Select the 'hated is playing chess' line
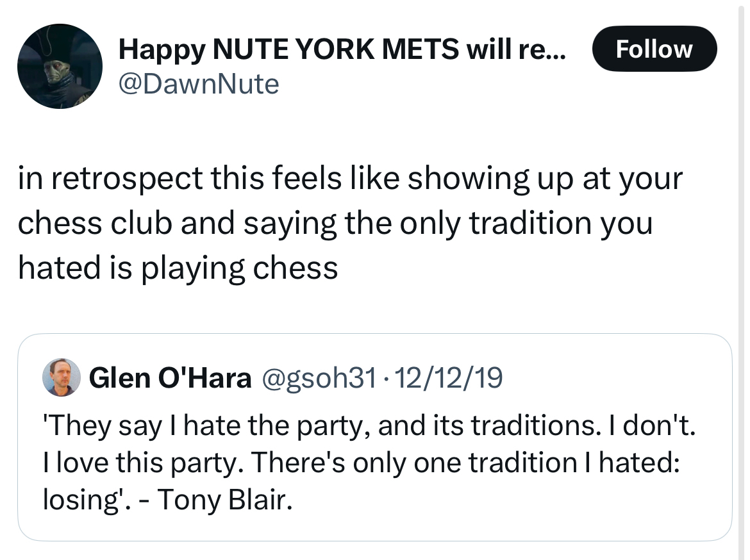This screenshot has width=750, height=560. click(x=178, y=267)
